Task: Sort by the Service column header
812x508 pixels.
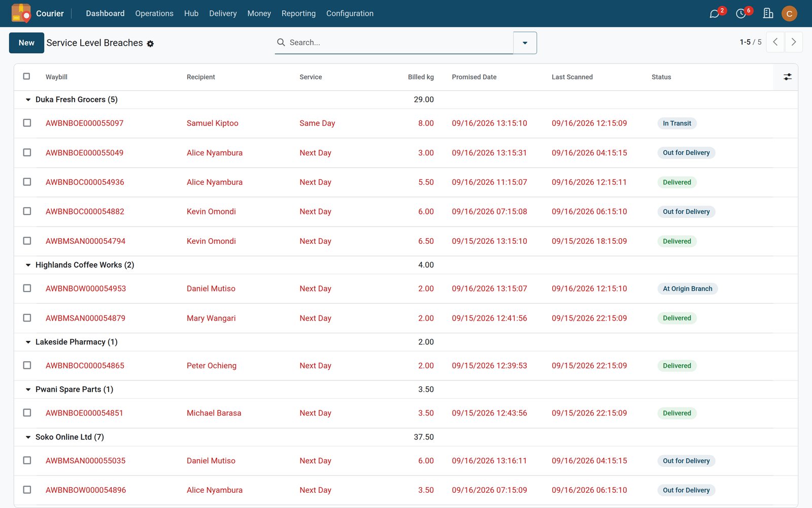Action: [311, 77]
